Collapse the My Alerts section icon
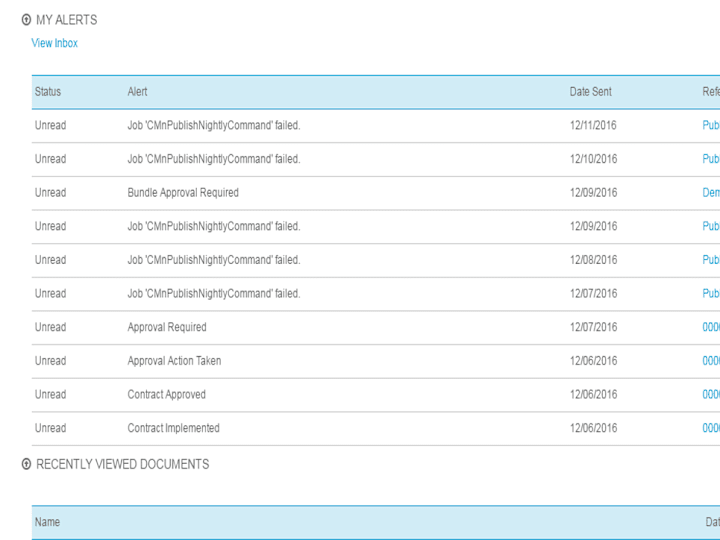The image size is (720, 540). 26,20
